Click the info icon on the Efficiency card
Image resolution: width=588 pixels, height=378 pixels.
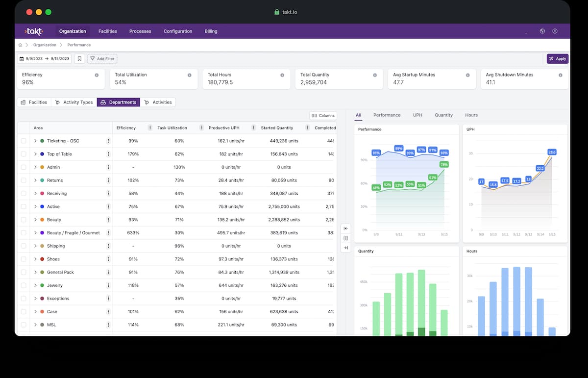point(97,75)
